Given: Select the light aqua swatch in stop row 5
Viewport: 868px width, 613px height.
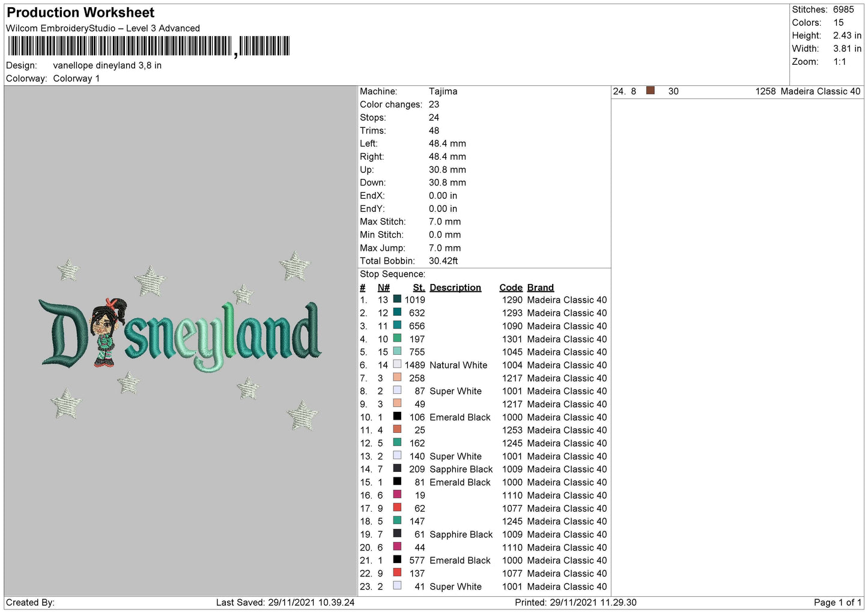Looking at the screenshot, I should [x=397, y=351].
